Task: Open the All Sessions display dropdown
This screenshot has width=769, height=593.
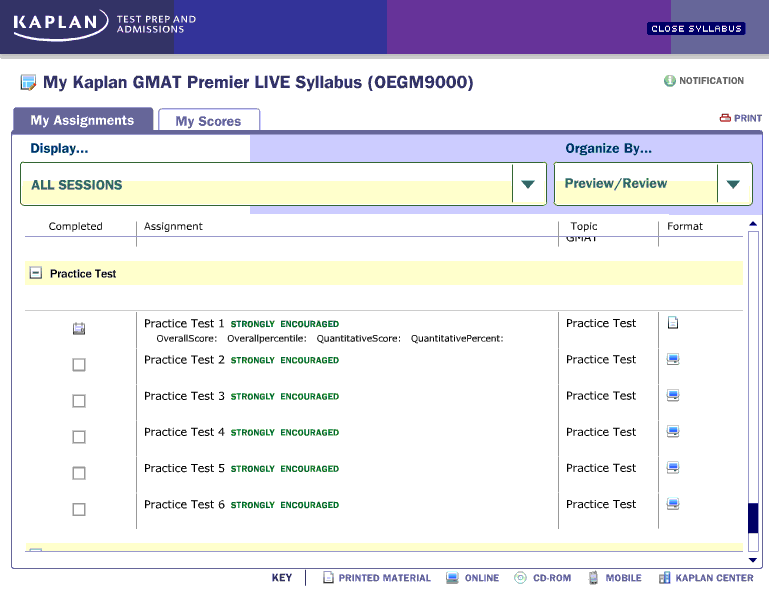Action: 528,185
